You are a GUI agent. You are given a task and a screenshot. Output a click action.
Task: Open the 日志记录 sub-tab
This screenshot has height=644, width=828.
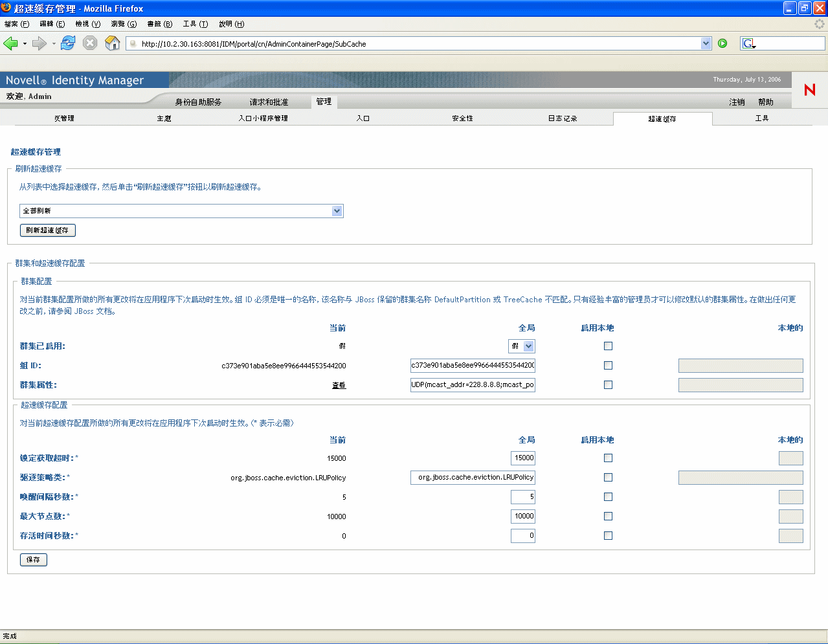click(x=563, y=118)
